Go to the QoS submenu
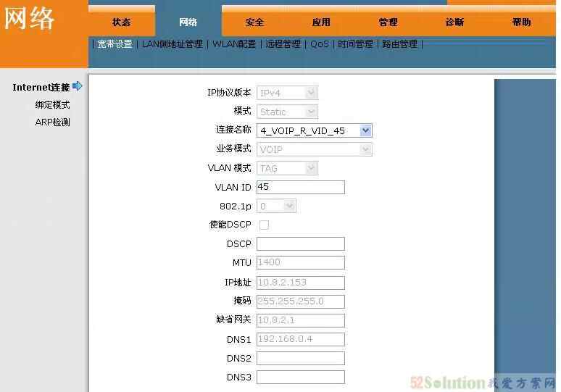The height and width of the screenshot is (392, 561). [320, 44]
